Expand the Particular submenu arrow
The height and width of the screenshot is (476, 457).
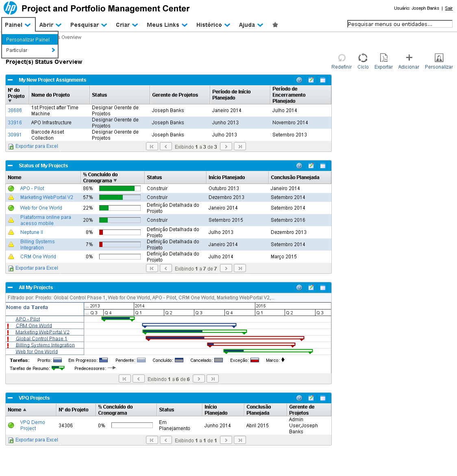pos(53,50)
